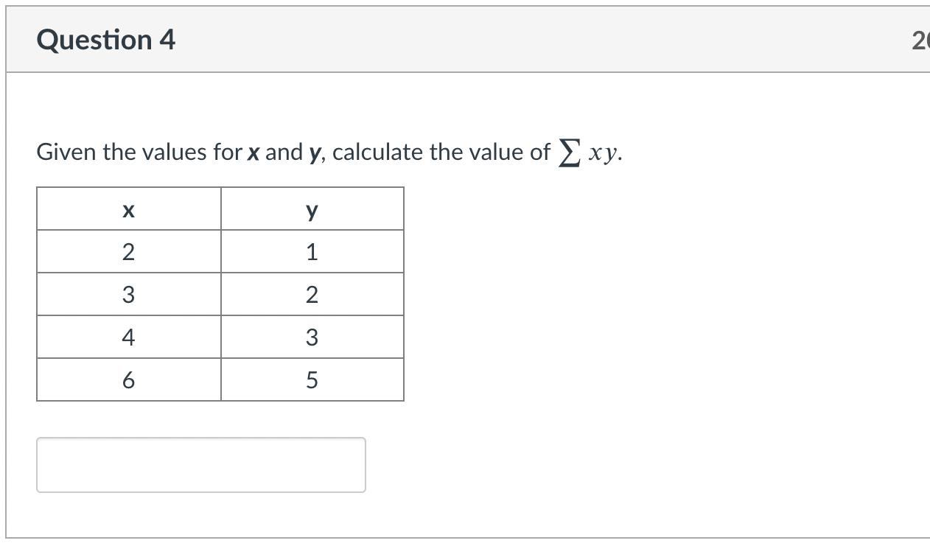Image resolution: width=930 pixels, height=560 pixels.
Task: Select the y column header cell
Action: tap(312, 210)
